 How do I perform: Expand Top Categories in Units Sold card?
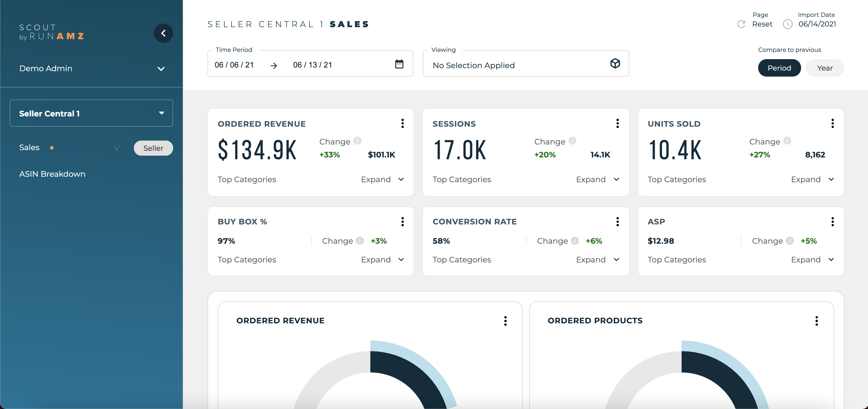coord(813,179)
